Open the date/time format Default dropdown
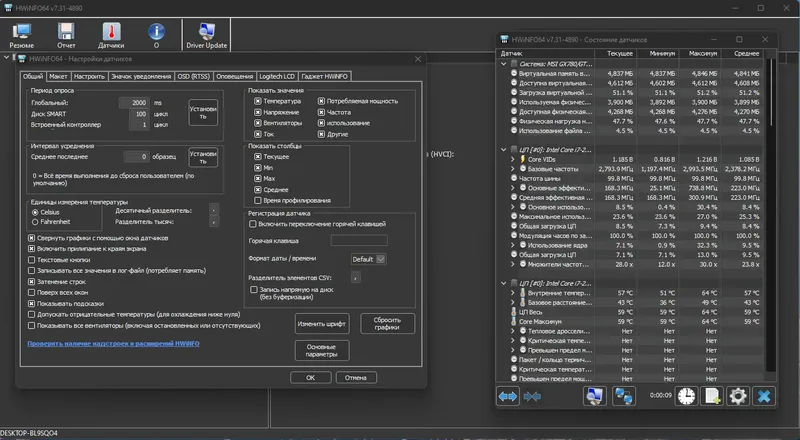 tap(368, 259)
